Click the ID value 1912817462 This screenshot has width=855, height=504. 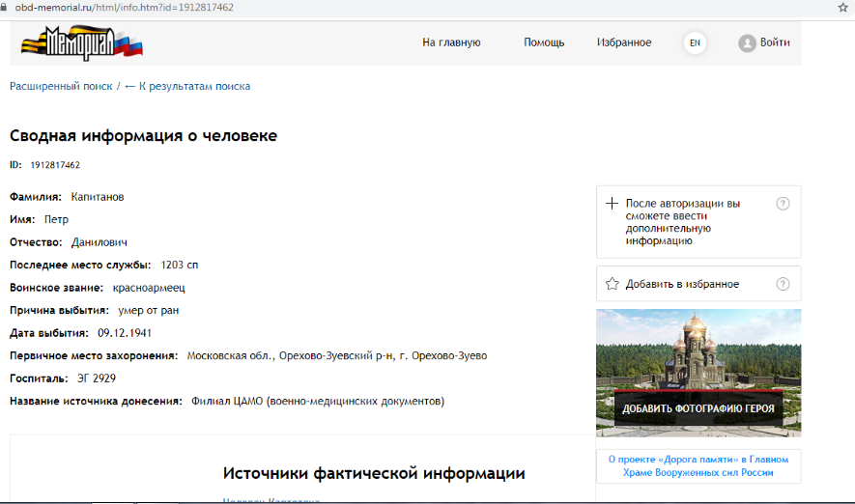click(x=55, y=165)
